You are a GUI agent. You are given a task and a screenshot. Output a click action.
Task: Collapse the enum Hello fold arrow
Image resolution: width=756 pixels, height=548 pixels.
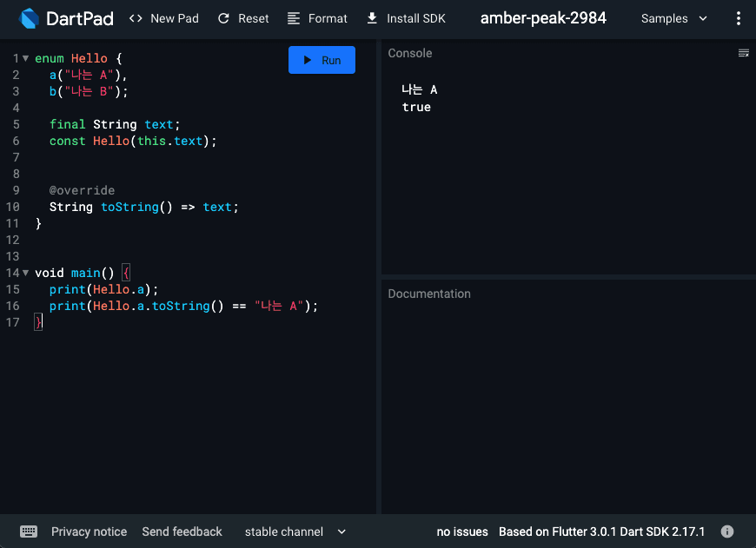coord(25,58)
